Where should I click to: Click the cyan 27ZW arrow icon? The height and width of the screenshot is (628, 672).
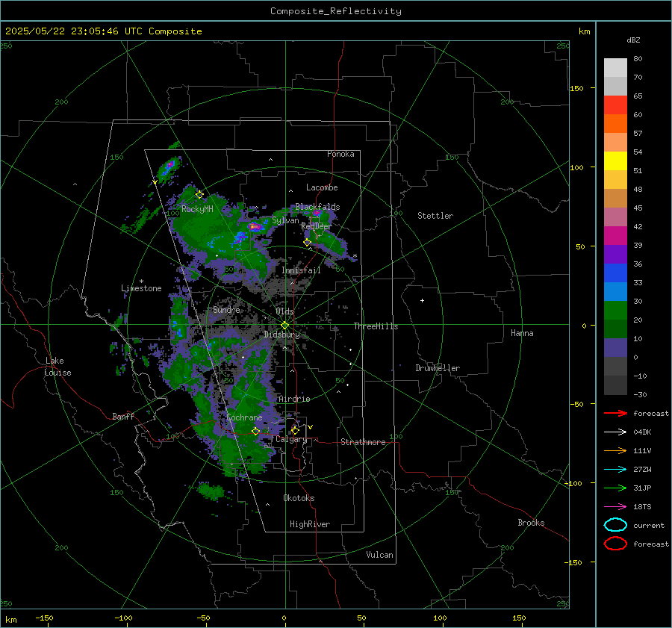pyautogui.click(x=615, y=470)
